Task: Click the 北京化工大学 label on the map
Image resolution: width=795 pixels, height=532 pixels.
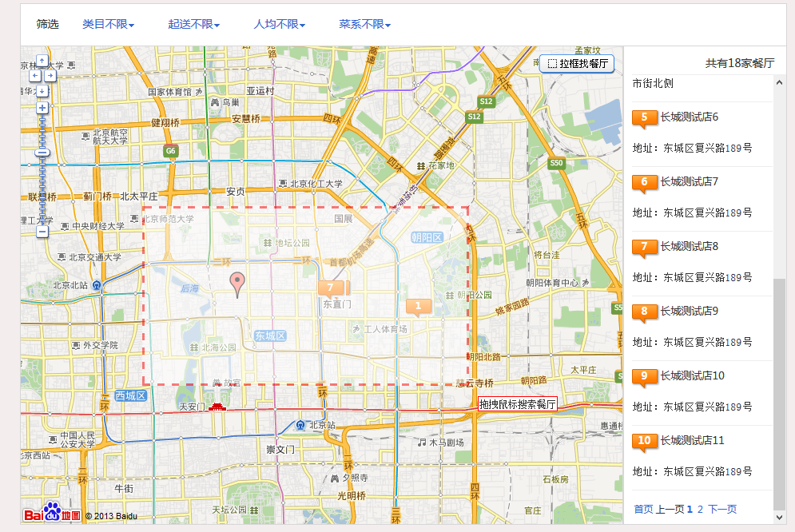Action: 316,184
